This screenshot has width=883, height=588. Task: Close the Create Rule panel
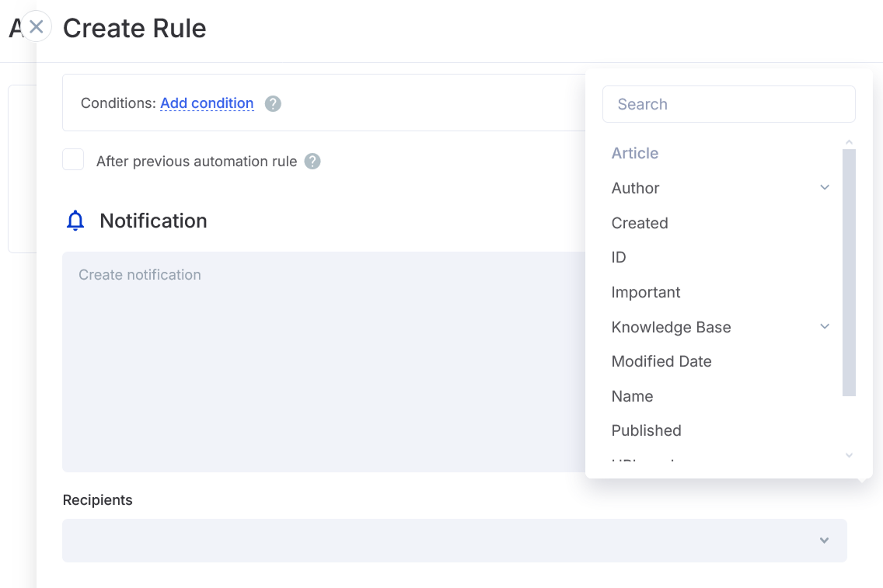[x=36, y=27]
